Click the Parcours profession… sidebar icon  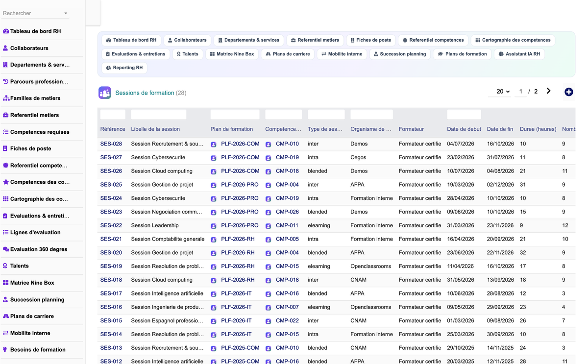point(6,81)
